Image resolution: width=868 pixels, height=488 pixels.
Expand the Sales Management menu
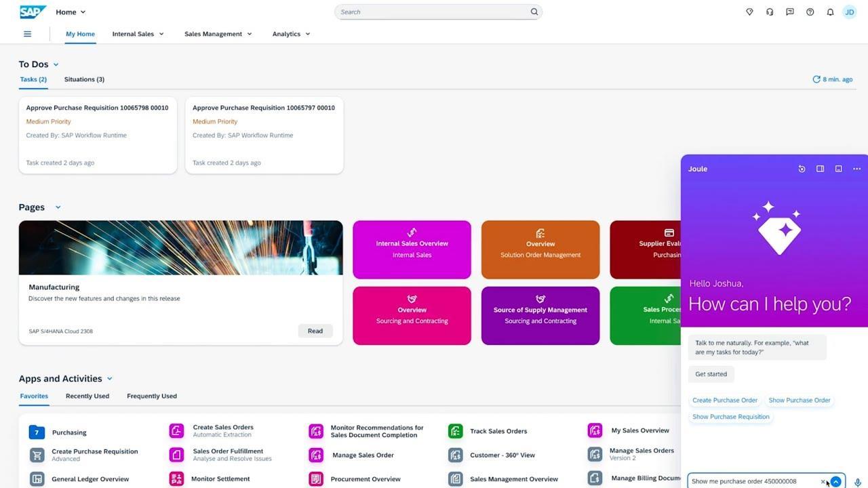coord(218,34)
